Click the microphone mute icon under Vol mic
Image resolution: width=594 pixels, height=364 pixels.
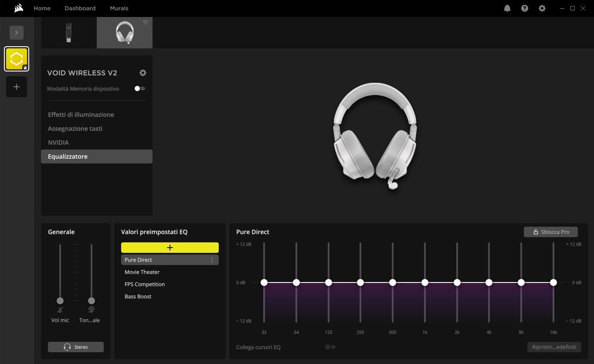click(x=60, y=310)
